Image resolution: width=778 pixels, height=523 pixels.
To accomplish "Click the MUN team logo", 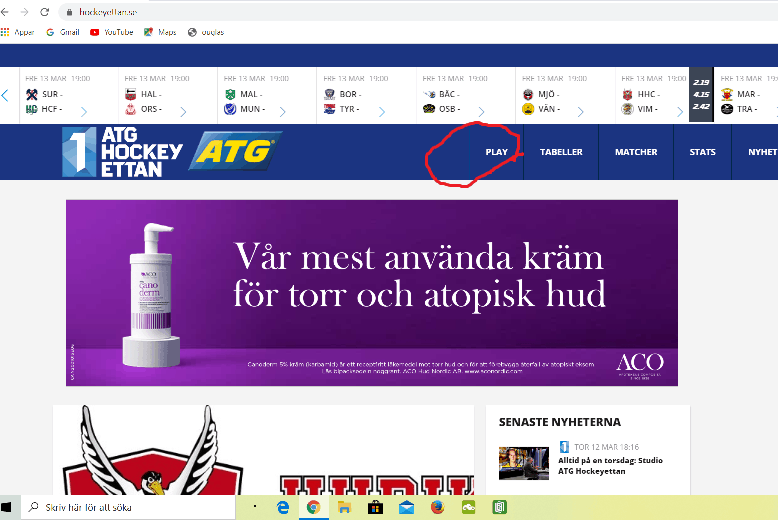I will pyautogui.click(x=230, y=109).
